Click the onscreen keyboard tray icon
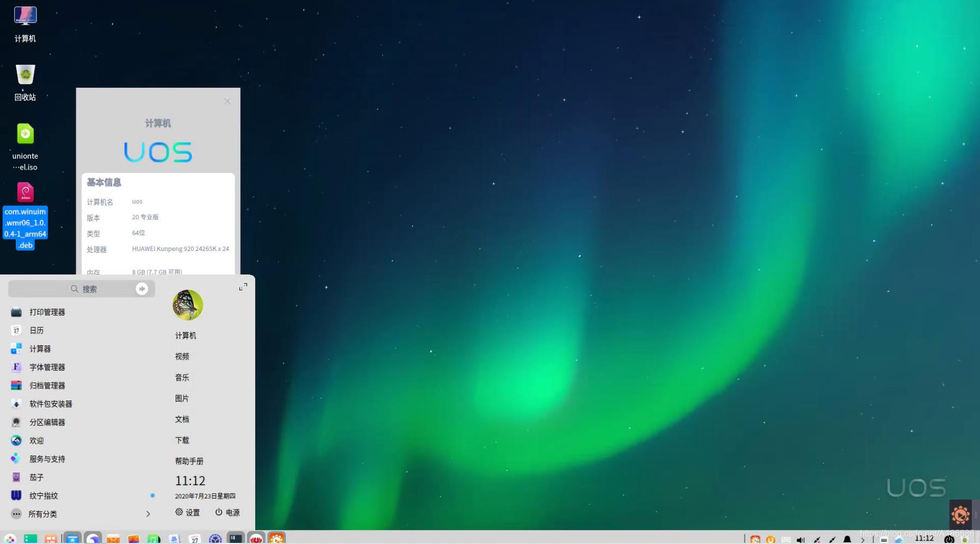 (x=884, y=540)
